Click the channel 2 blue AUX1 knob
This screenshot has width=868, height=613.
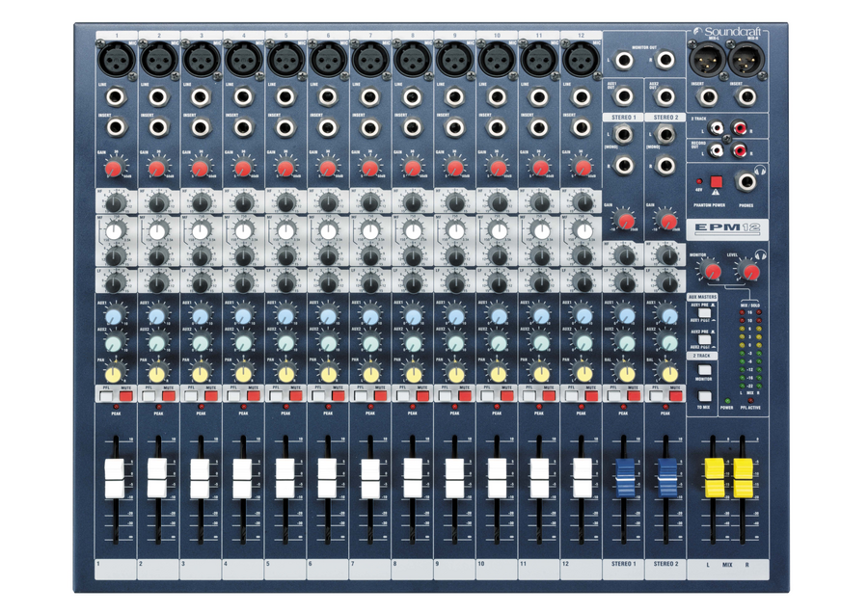point(156,316)
